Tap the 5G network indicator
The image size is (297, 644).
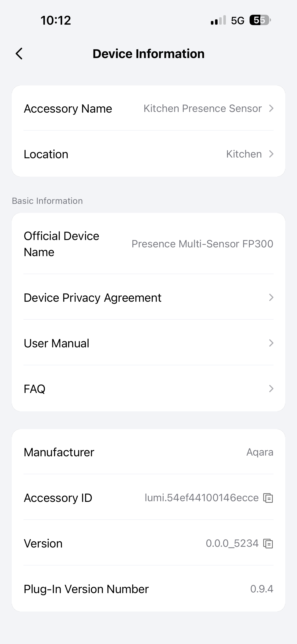click(x=238, y=20)
